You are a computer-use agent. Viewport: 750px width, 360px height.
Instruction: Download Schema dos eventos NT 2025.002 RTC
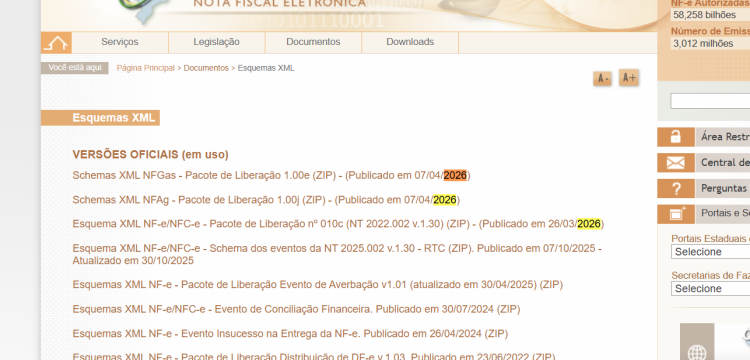coord(337,254)
